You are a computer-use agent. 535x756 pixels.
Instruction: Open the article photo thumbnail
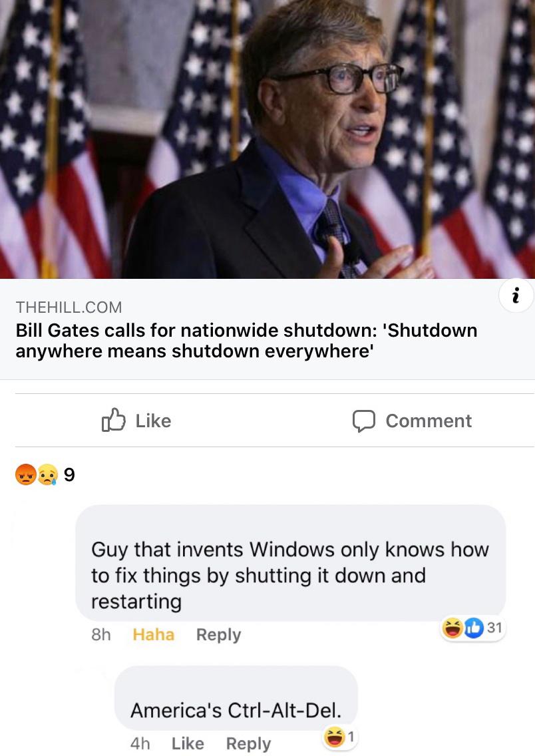267,139
